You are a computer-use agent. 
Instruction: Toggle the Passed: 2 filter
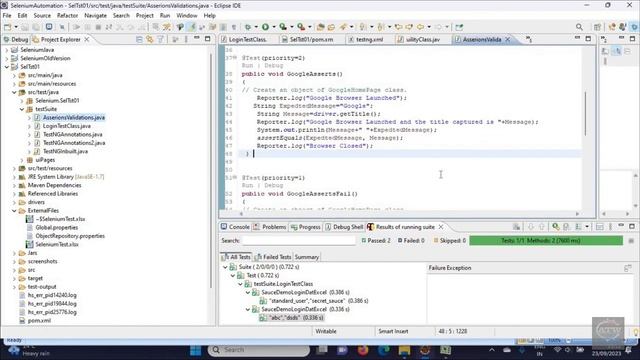(376, 240)
